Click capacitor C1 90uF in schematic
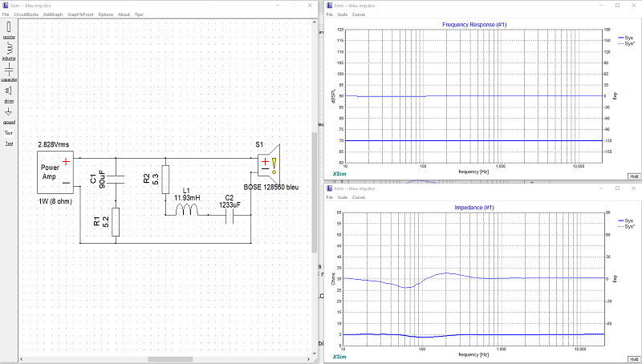642x364 pixels. (x=115, y=179)
